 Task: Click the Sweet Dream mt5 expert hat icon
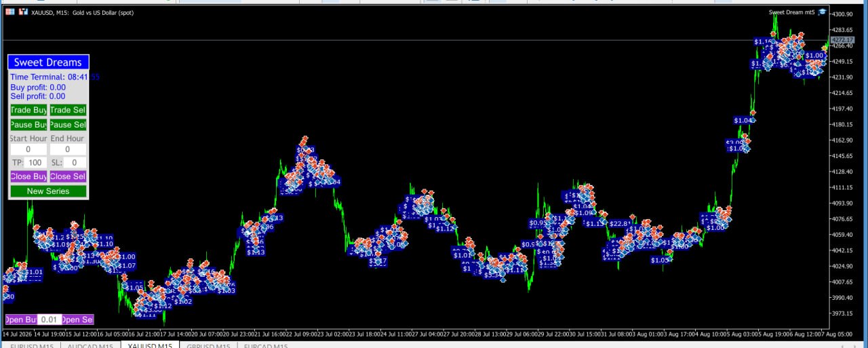click(x=823, y=12)
